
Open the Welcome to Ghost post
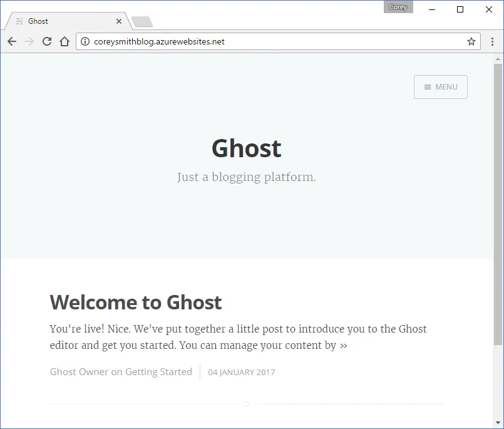(136, 302)
